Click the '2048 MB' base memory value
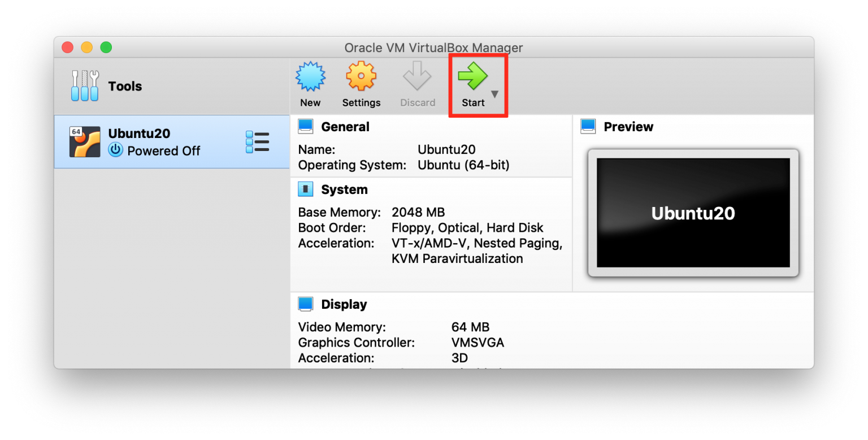868x440 pixels. coord(418,213)
